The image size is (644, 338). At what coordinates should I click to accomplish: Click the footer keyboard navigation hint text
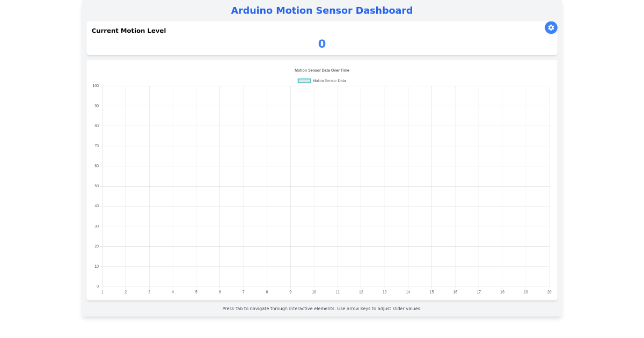coord(321,308)
